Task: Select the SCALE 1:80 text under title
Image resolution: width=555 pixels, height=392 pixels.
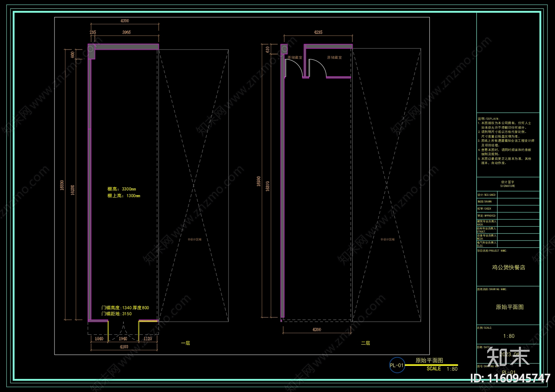Action: (442, 369)
